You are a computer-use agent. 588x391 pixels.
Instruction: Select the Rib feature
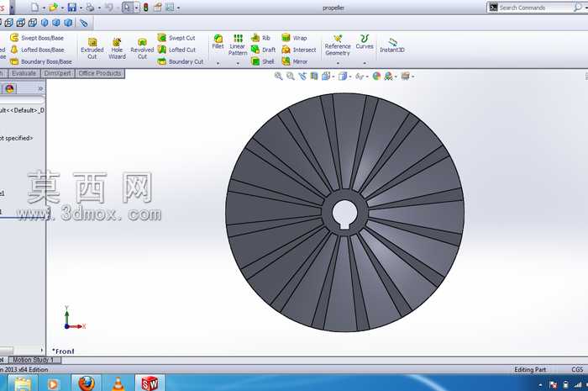tap(260, 38)
